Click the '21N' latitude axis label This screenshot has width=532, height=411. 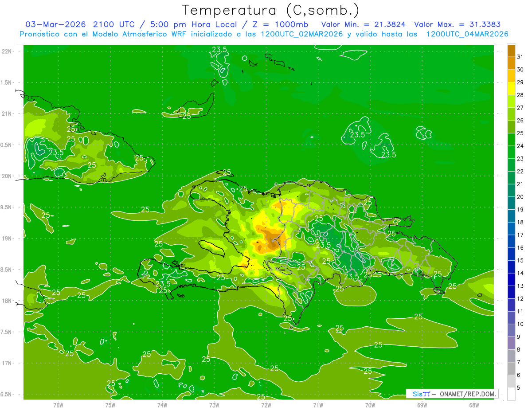point(7,114)
